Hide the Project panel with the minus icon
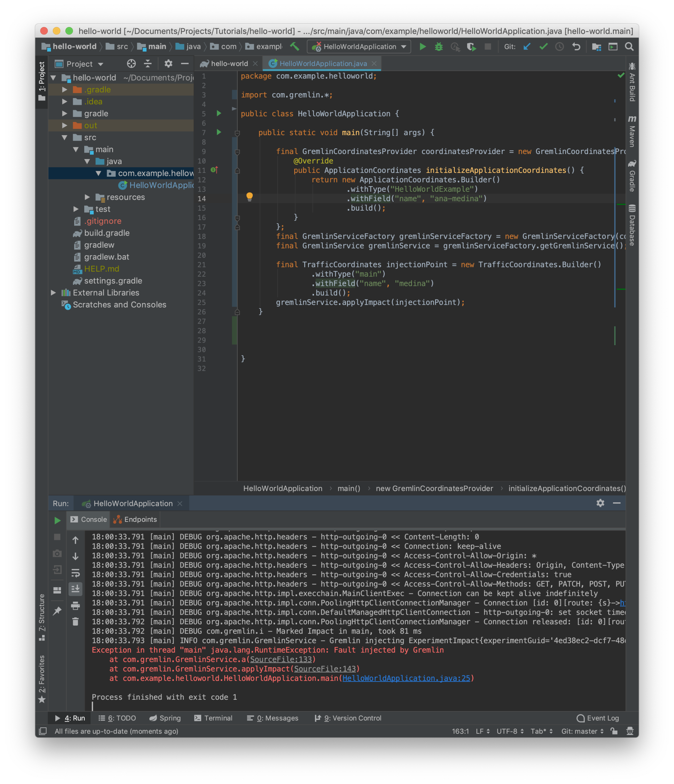Screen dimensions: 674x784 pos(185,64)
